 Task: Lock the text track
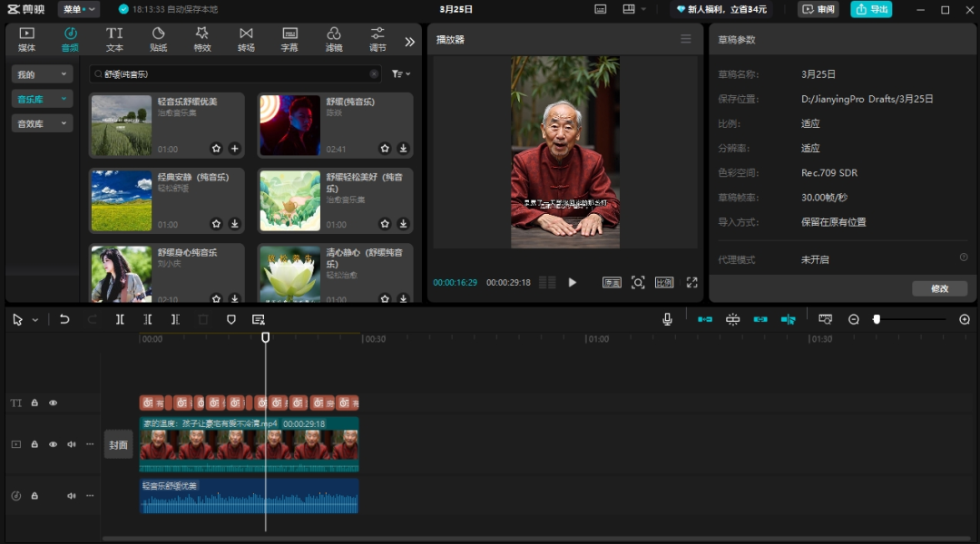click(x=34, y=402)
